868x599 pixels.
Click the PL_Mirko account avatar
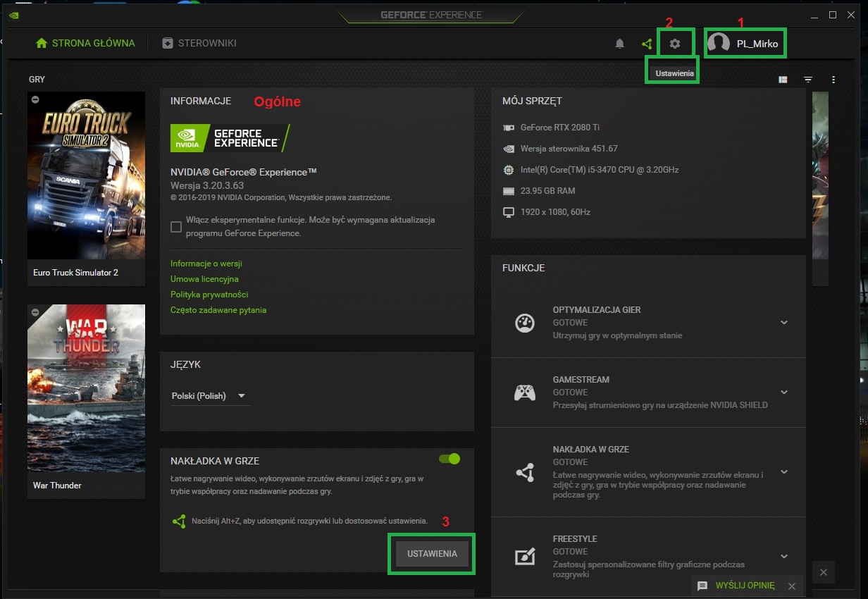point(719,43)
